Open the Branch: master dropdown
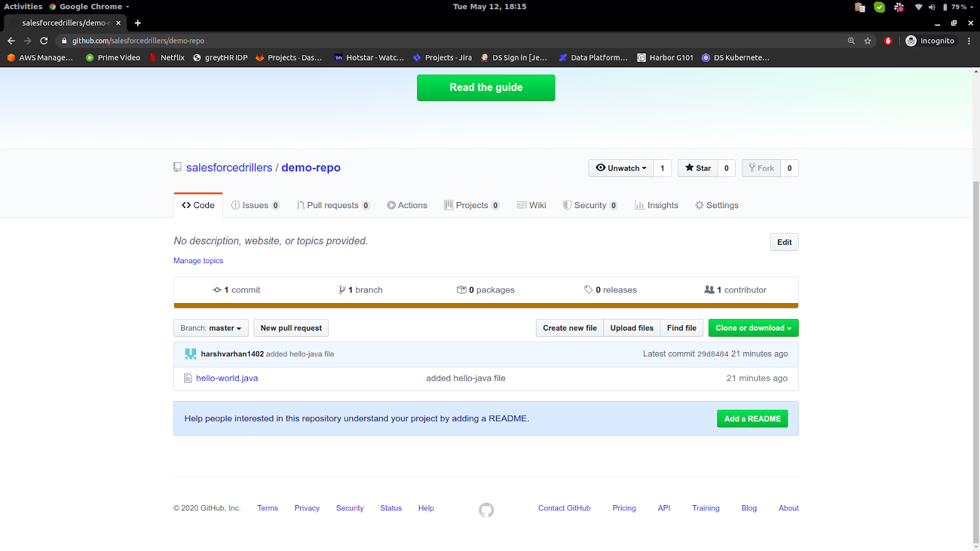 tap(211, 328)
